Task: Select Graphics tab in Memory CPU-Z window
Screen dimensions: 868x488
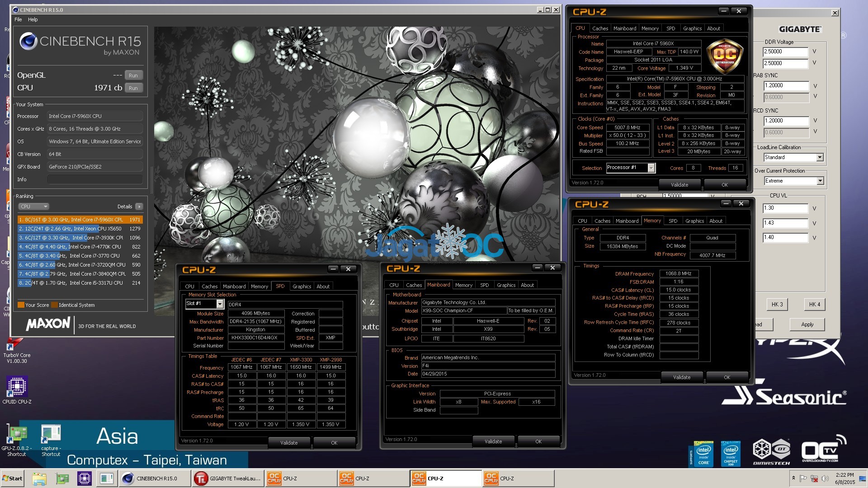Action: [694, 221]
